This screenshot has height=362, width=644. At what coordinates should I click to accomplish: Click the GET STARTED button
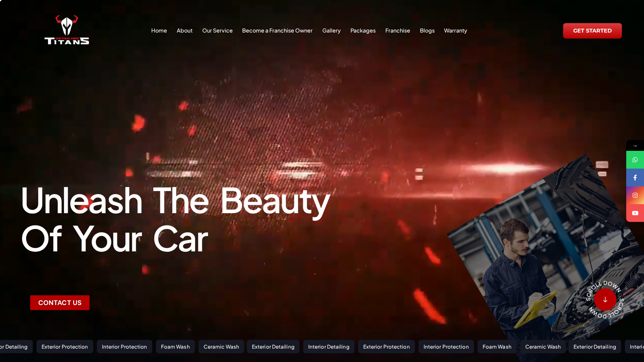(x=592, y=31)
